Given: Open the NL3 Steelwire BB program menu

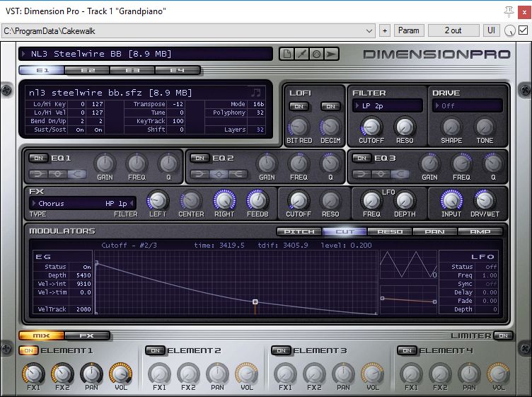Looking at the screenshot, I should [146, 54].
